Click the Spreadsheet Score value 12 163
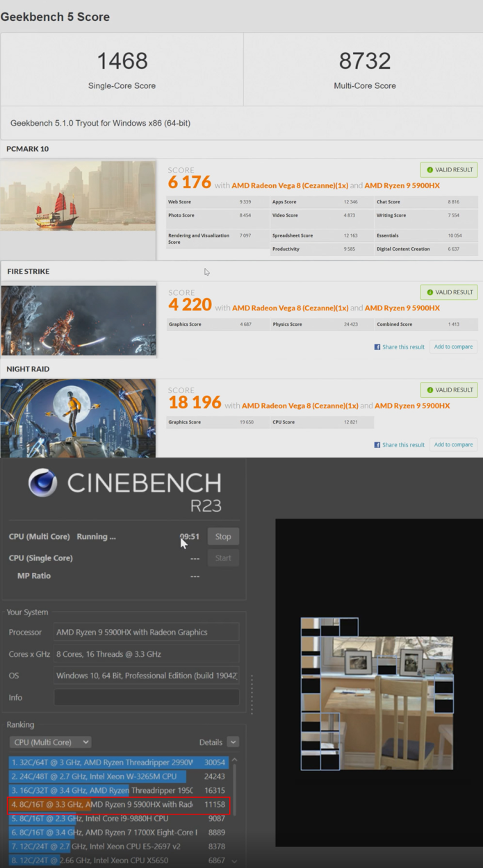This screenshot has width=483, height=868. point(350,235)
